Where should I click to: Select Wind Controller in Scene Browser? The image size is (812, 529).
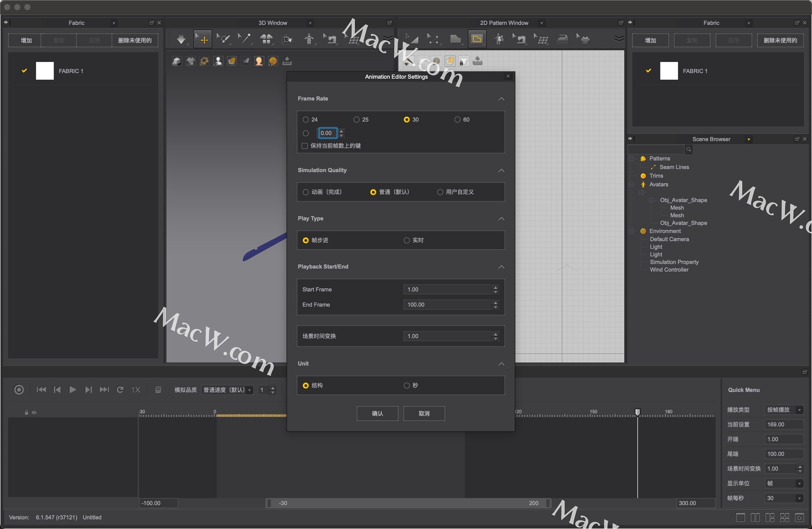tap(669, 270)
